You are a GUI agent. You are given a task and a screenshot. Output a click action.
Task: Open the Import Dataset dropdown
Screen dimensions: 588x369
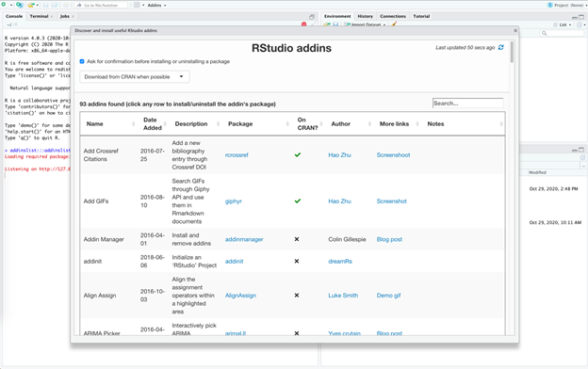366,24
